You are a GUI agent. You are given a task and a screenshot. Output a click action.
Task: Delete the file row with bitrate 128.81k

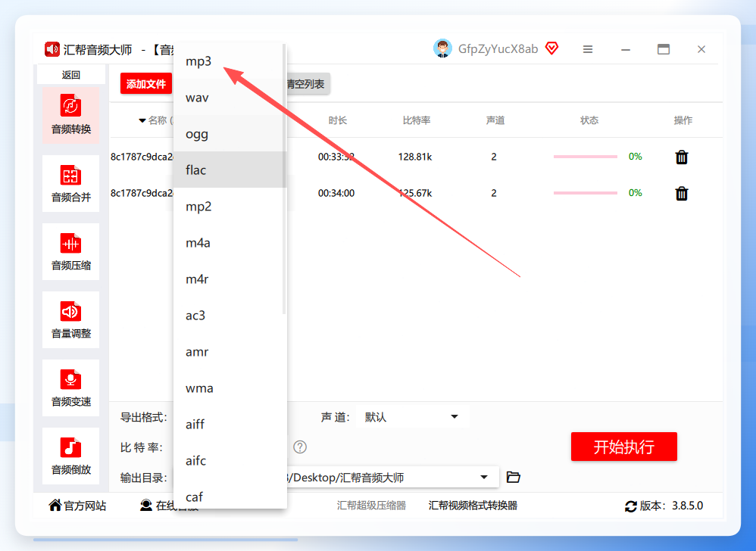tap(681, 157)
